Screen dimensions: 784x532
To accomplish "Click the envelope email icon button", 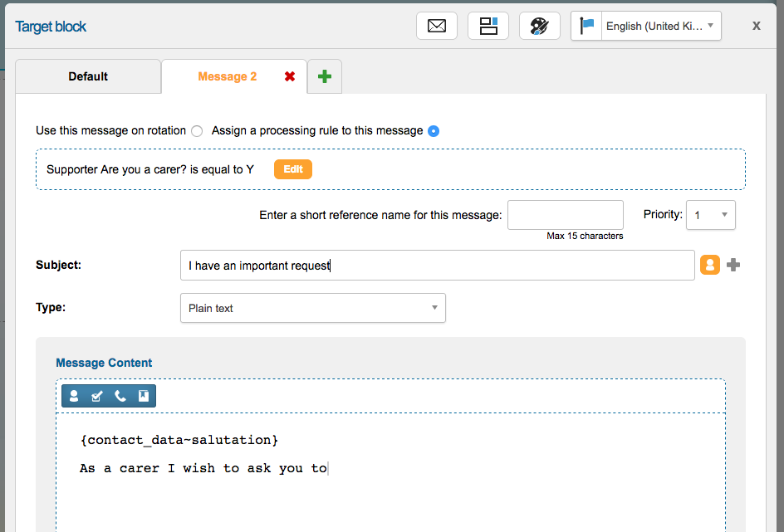I will [x=437, y=26].
